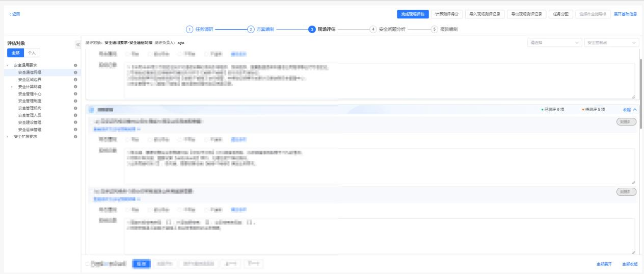Screen dimensions: 644x274
Task: Click the info icon beside 安全扩展要求
Action: click(x=75, y=137)
